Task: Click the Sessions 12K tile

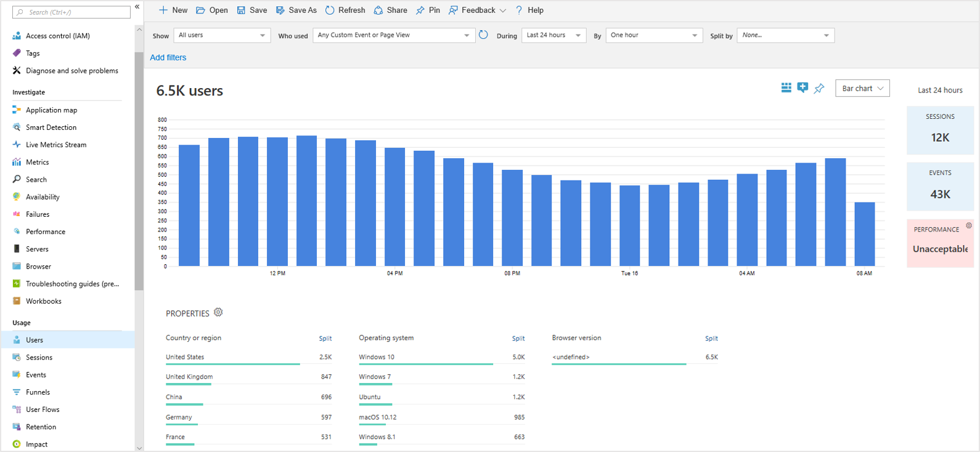Action: pos(940,130)
